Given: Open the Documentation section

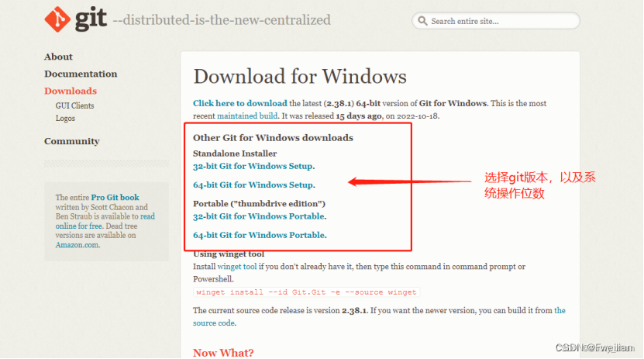Looking at the screenshot, I should (81, 74).
